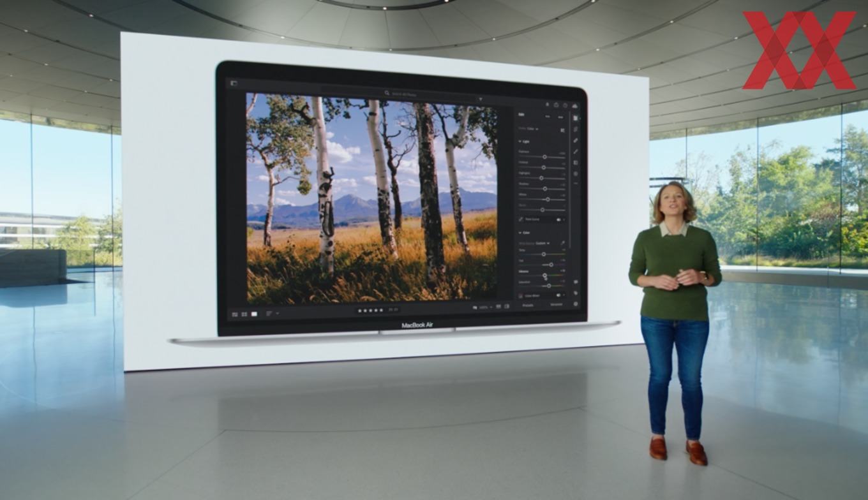Open the sort order icon in bottom bar

269,313
